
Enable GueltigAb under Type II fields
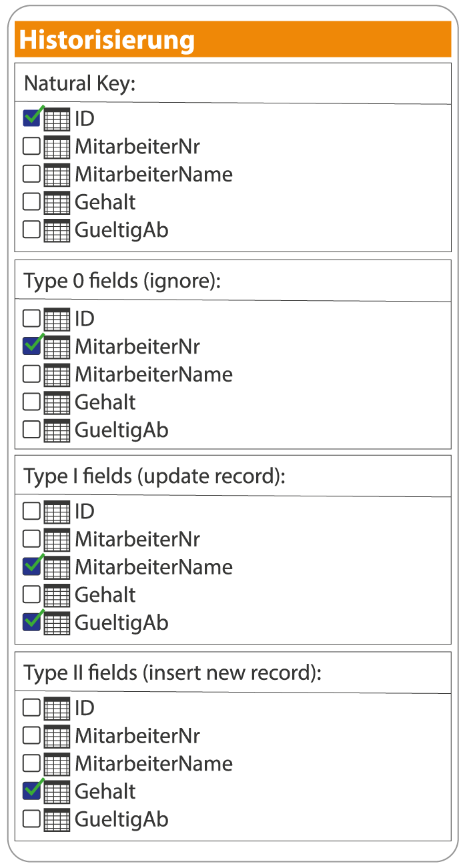tap(31, 819)
